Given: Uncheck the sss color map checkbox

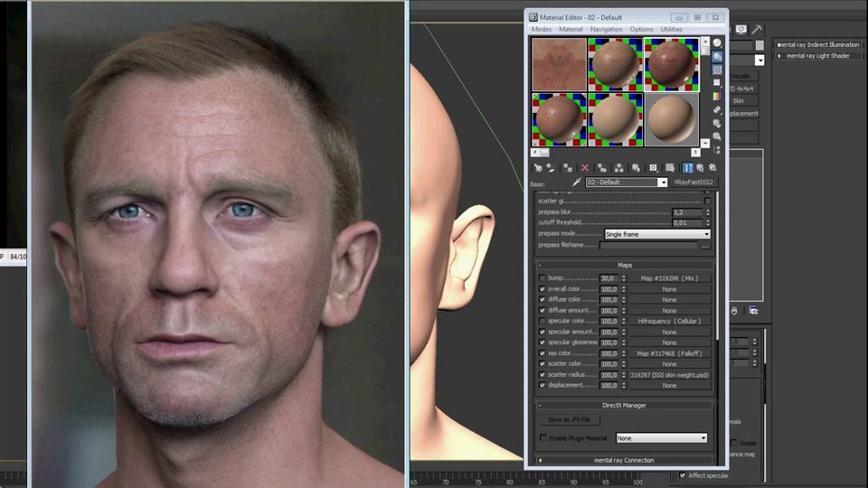Looking at the screenshot, I should pos(542,353).
